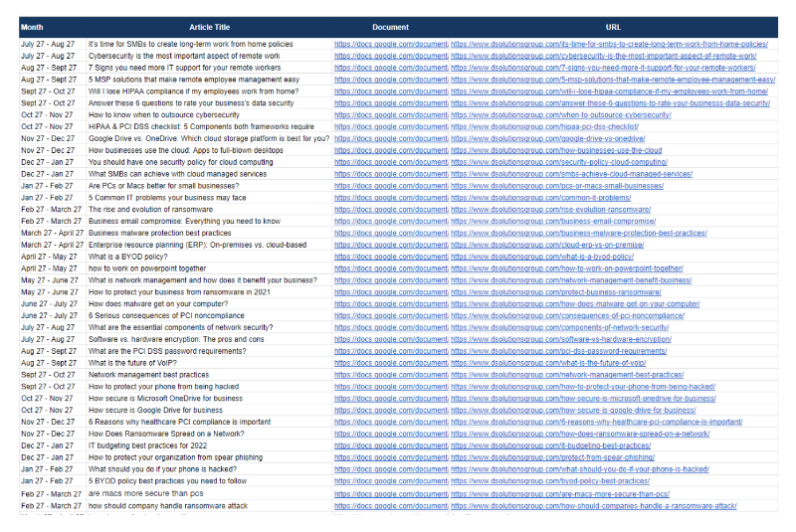Open the are-macs-more-secure-than-pcs URL
Screen dimensions: 796x532
point(560,494)
